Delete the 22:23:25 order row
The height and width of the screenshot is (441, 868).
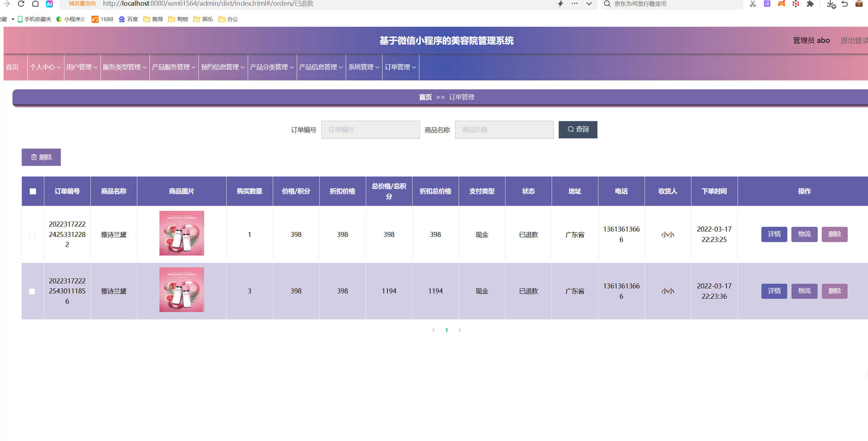(834, 234)
